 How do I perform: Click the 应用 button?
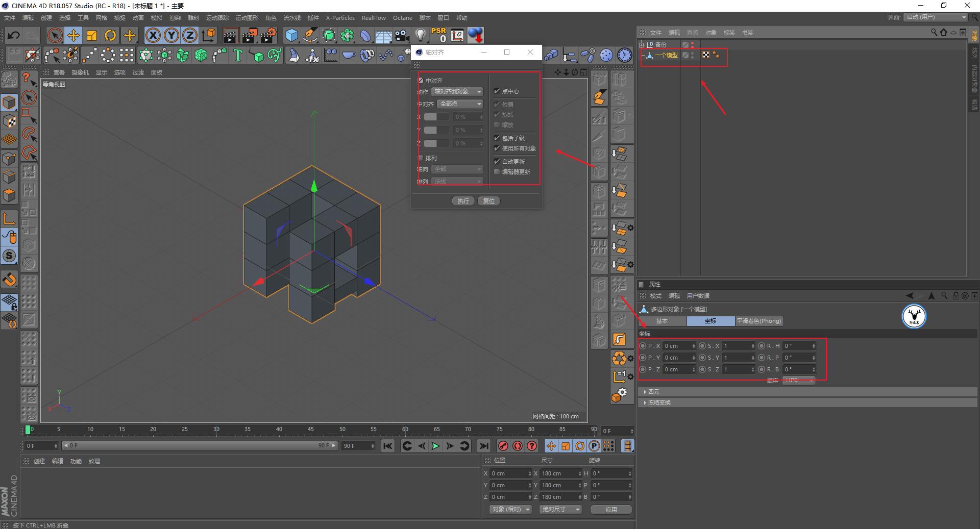611,510
